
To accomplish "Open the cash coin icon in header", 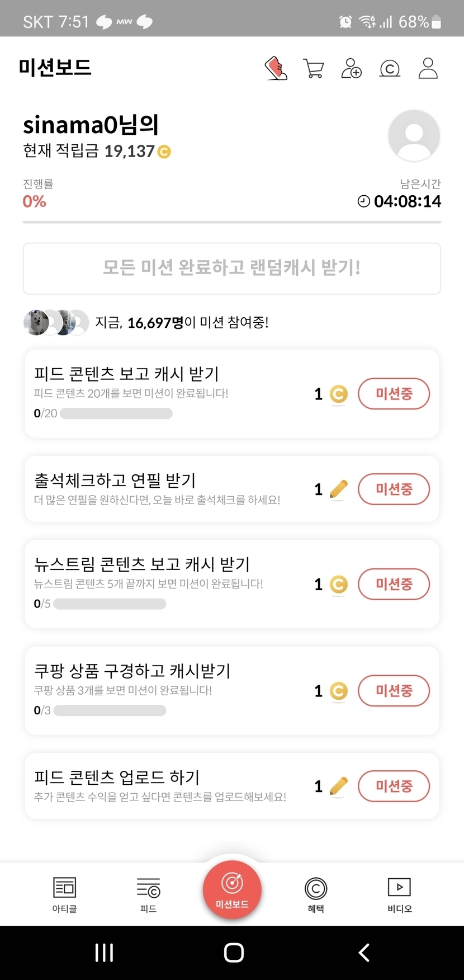I will click(x=390, y=69).
